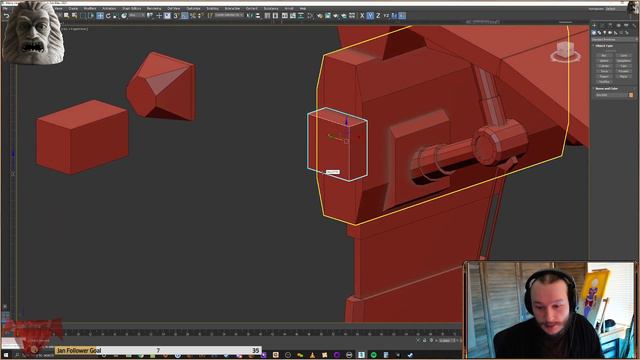This screenshot has width=640, height=360.
Task: Switch to the Utilities command panel tab
Action: [x=634, y=25]
